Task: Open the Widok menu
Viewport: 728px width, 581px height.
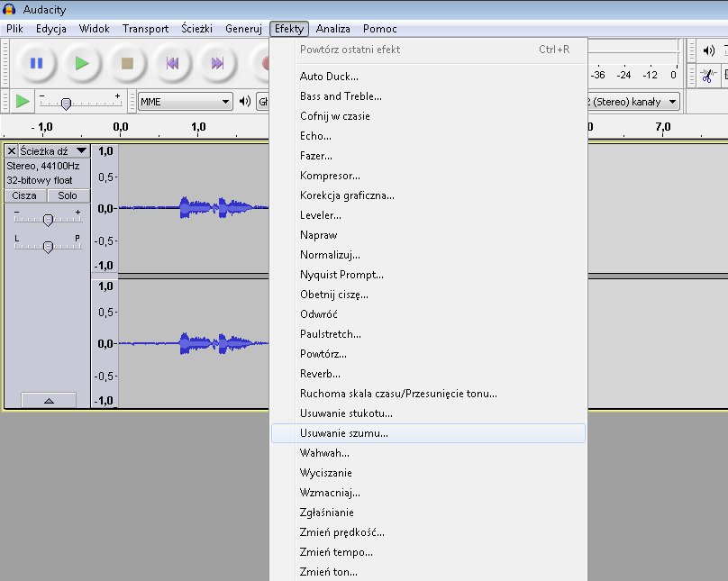Action: (x=95, y=29)
